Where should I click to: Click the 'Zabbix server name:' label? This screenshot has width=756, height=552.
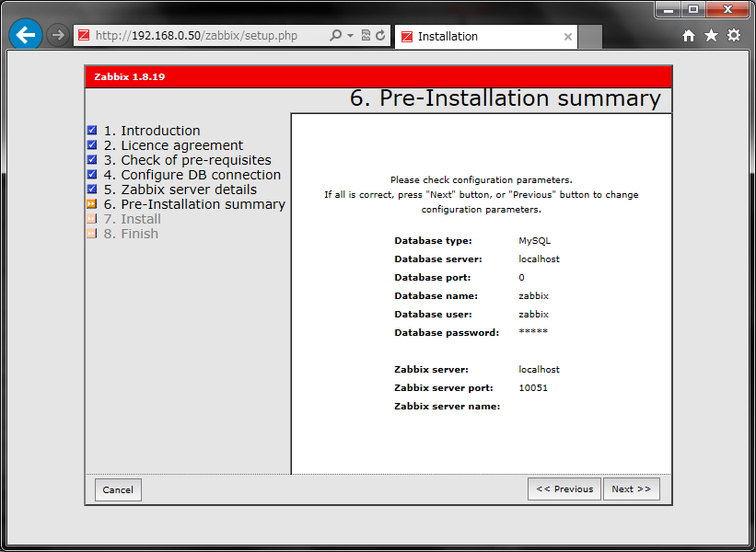point(448,406)
